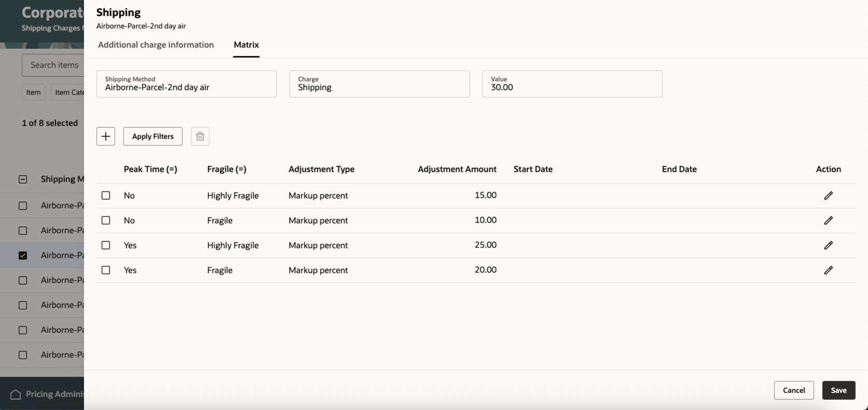Click the 25.00 adjustment amount cell
868x410 pixels.
tap(486, 245)
